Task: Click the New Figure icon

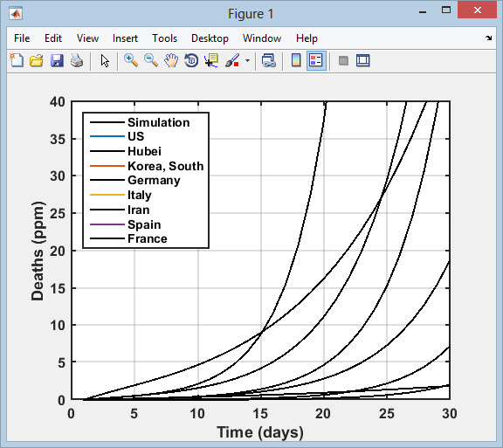Action: pyautogui.click(x=17, y=60)
